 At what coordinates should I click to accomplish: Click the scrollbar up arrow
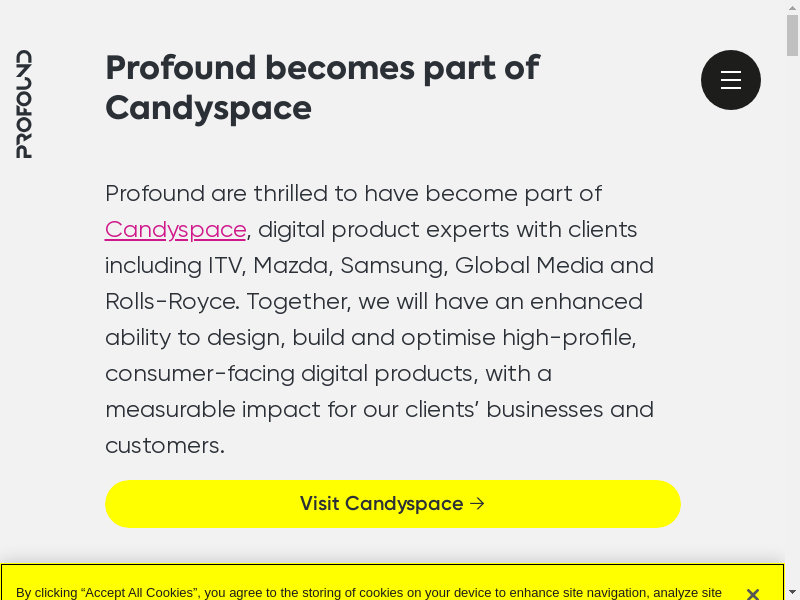(x=792, y=8)
